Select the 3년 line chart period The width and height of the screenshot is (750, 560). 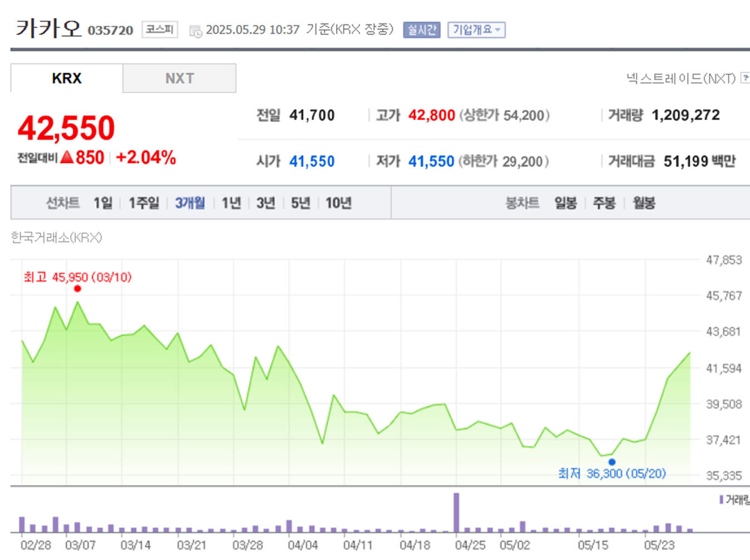266,203
